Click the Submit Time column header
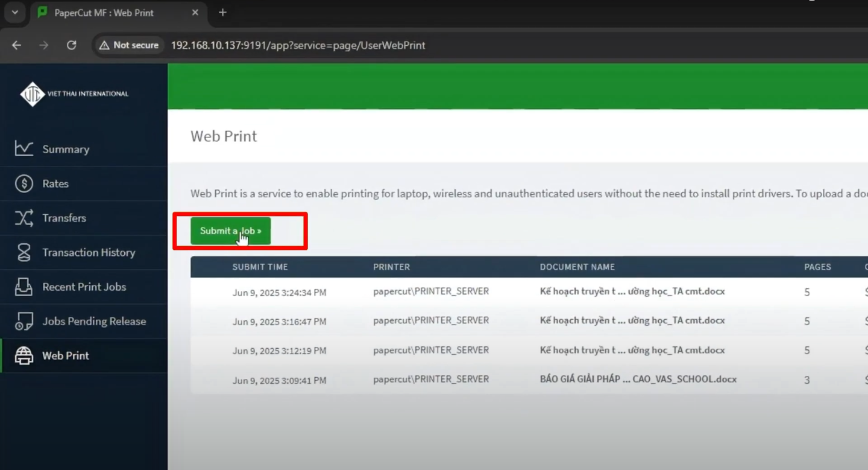 pyautogui.click(x=260, y=267)
